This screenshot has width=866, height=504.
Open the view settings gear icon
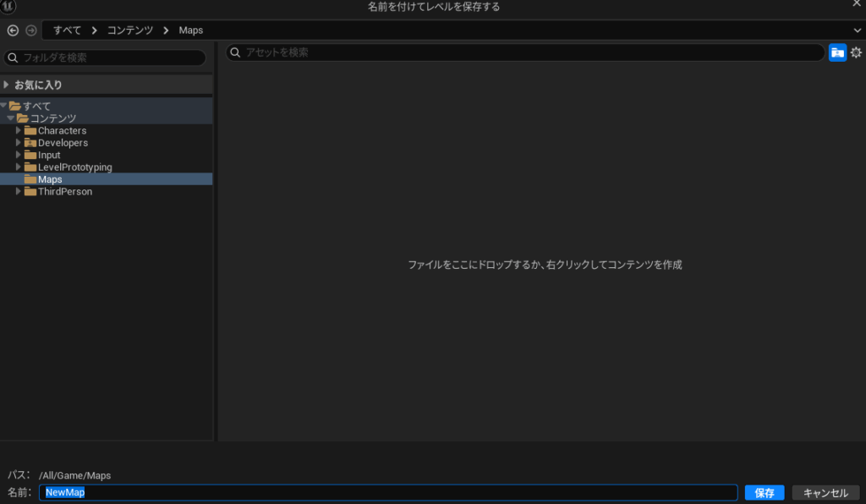(x=856, y=52)
